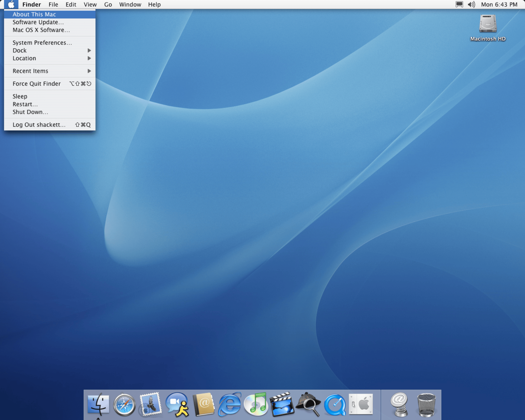Launch Internet Explorer from the Dock
Screen dimensions: 525x420
tap(230, 404)
